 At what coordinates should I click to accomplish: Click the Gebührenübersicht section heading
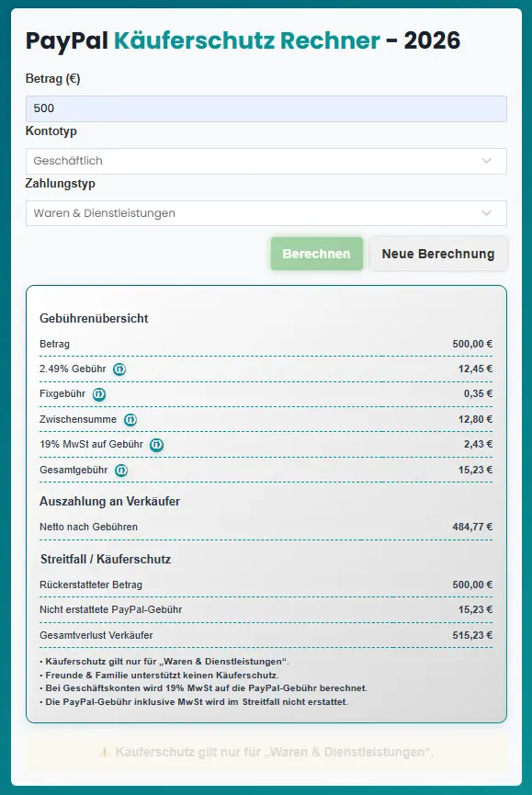(x=93, y=318)
